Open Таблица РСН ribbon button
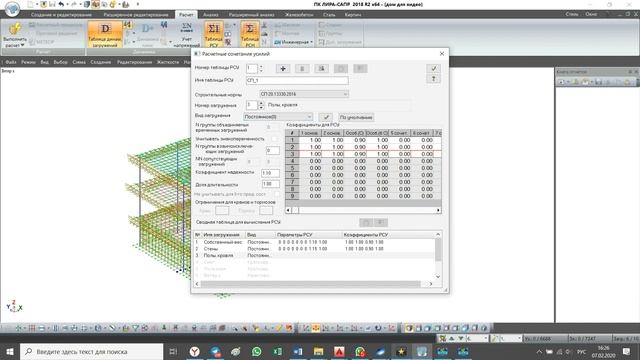This screenshot has height=360, width=640. click(249, 35)
